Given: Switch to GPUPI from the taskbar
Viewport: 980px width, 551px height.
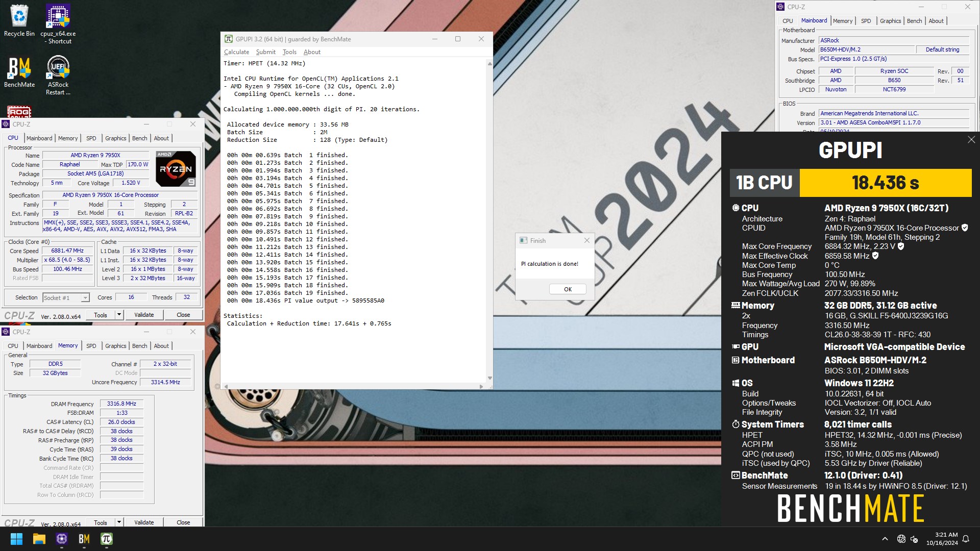Looking at the screenshot, I should click(x=106, y=539).
